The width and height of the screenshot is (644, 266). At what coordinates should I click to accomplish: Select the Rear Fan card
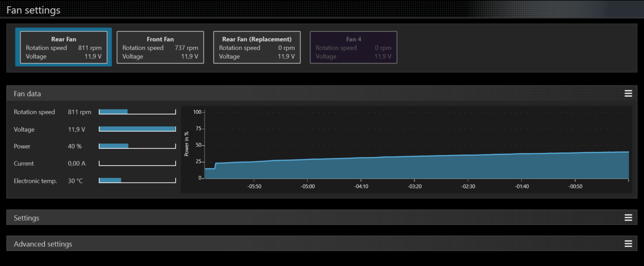64,47
